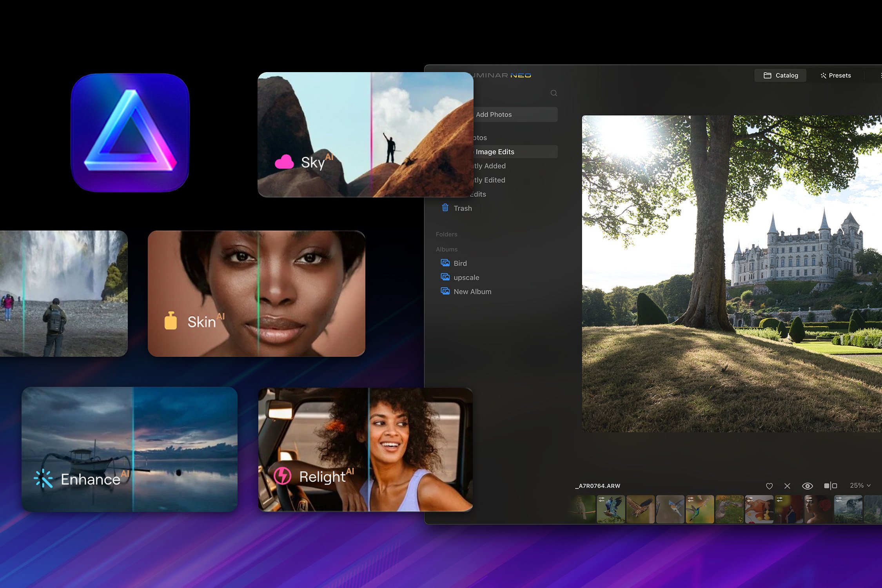
Task: Expand the Folders section in sidebar
Action: pos(447,234)
